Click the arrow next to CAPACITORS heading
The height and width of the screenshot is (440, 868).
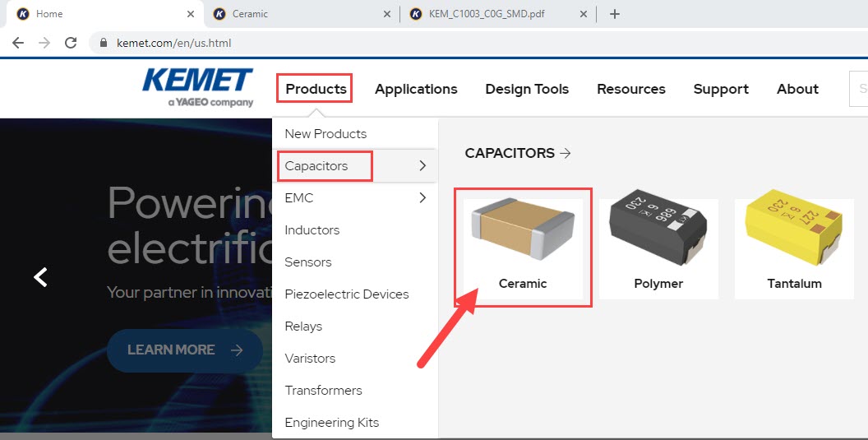(x=566, y=153)
